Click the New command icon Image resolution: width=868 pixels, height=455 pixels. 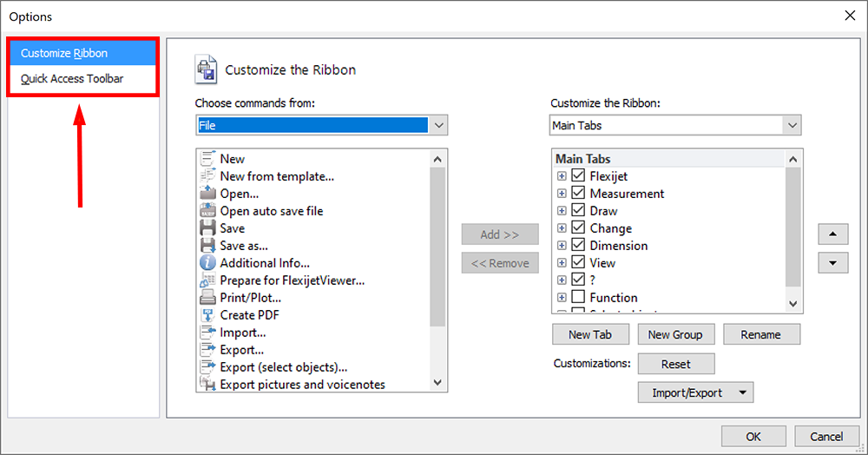tap(207, 159)
